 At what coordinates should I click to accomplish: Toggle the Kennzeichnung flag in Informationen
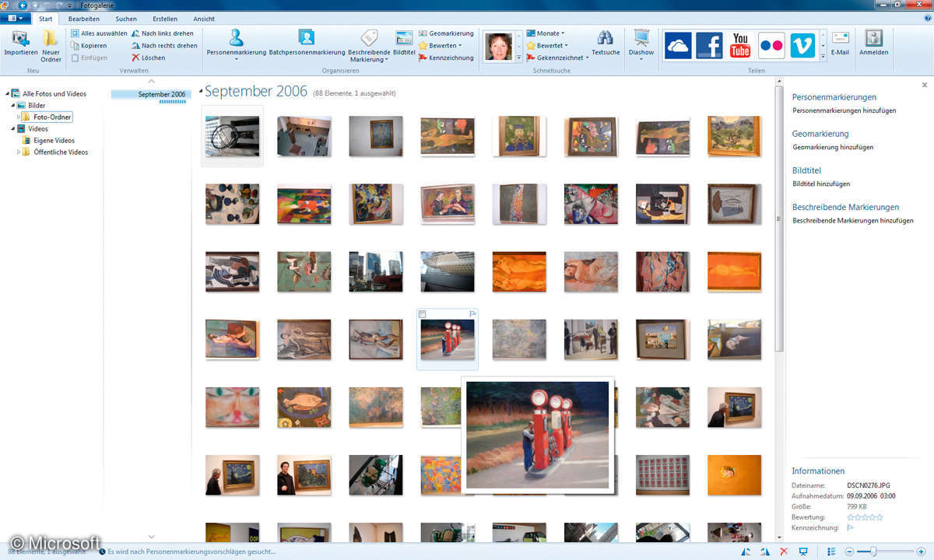coord(851,528)
